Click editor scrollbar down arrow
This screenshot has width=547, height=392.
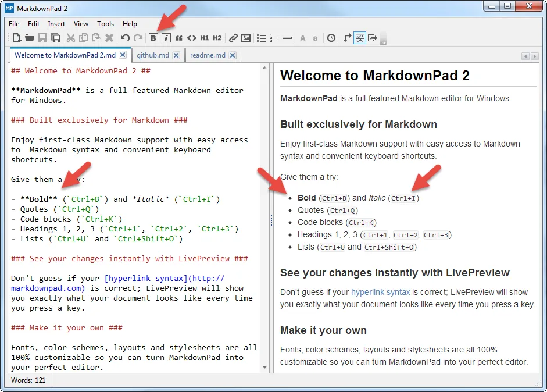click(264, 367)
